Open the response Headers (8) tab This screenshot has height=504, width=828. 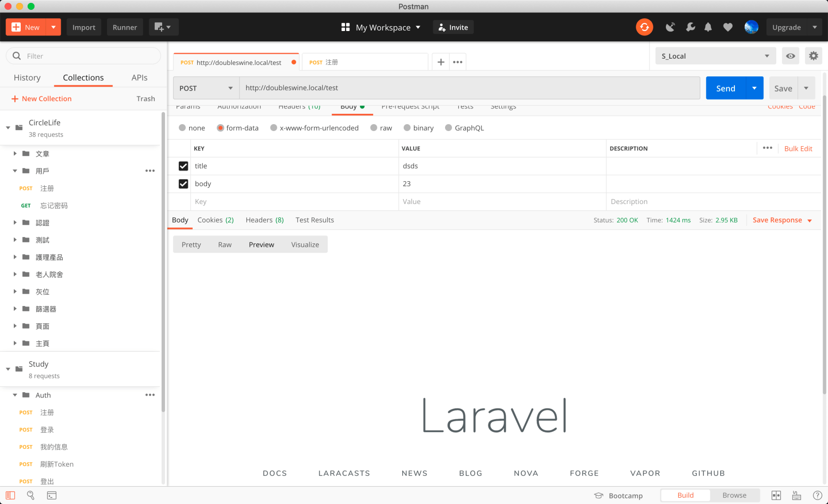click(x=265, y=220)
